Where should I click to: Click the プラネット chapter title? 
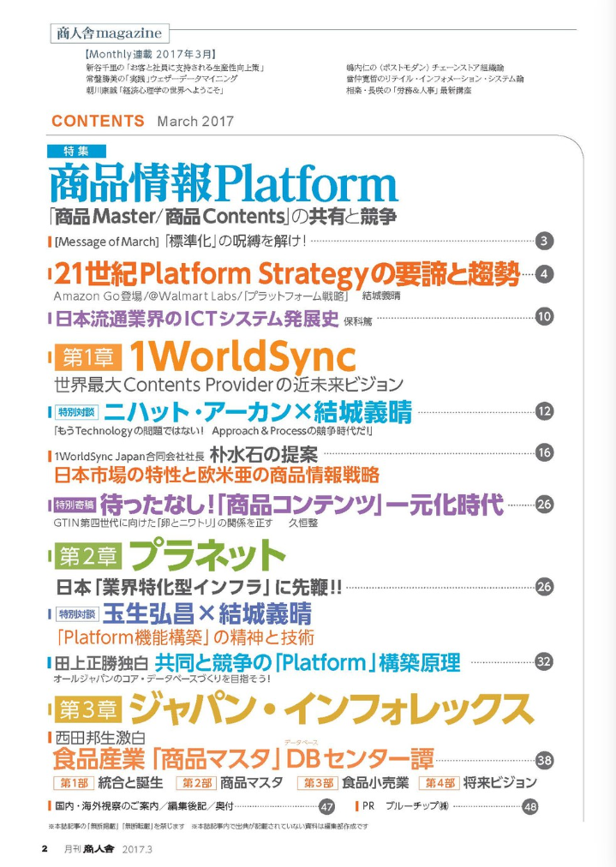[206, 556]
